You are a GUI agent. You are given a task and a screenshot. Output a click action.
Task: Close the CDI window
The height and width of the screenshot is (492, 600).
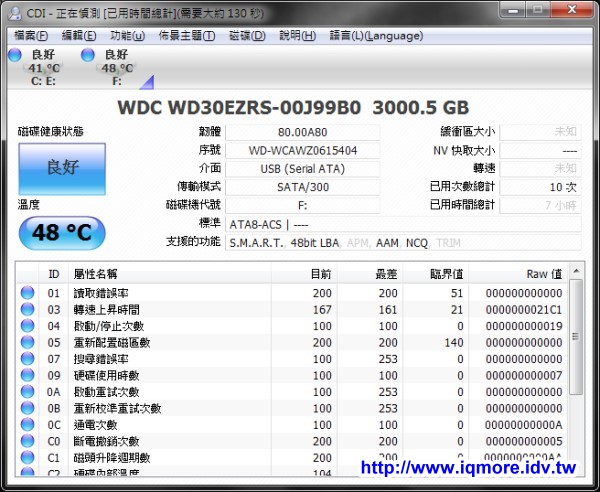[572, 10]
